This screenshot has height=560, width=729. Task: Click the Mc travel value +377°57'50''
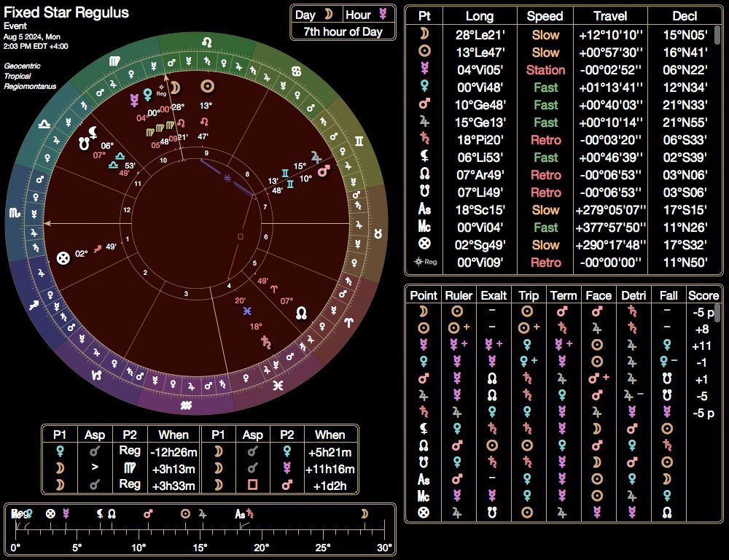[610, 227]
